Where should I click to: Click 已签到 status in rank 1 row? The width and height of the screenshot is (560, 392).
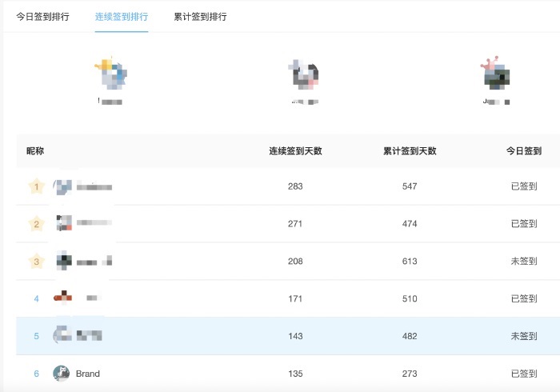pos(524,186)
